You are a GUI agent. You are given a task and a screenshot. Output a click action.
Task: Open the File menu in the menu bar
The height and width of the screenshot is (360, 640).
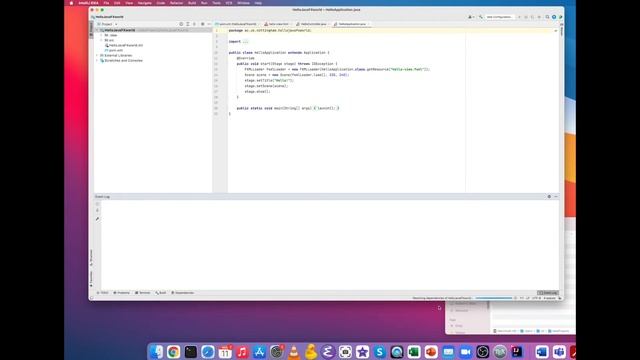click(x=106, y=3)
